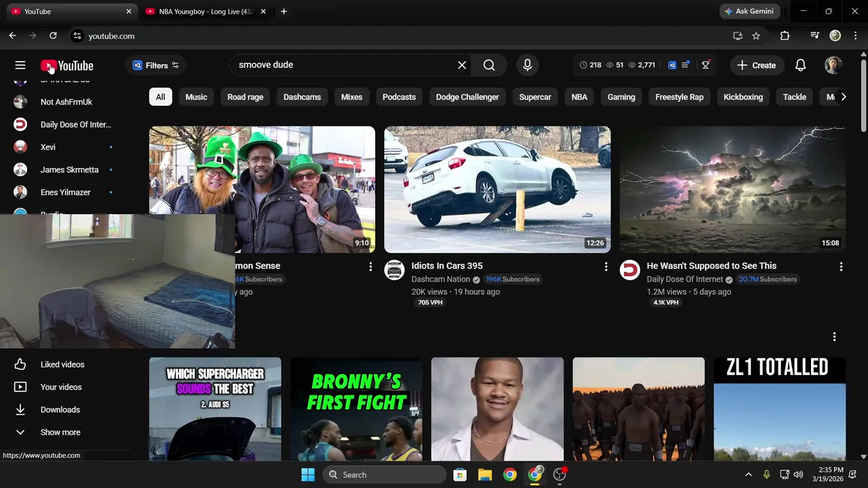The width and height of the screenshot is (868, 488).
Task: Open the Not AshFrmUk subscription
Action: coord(68,102)
